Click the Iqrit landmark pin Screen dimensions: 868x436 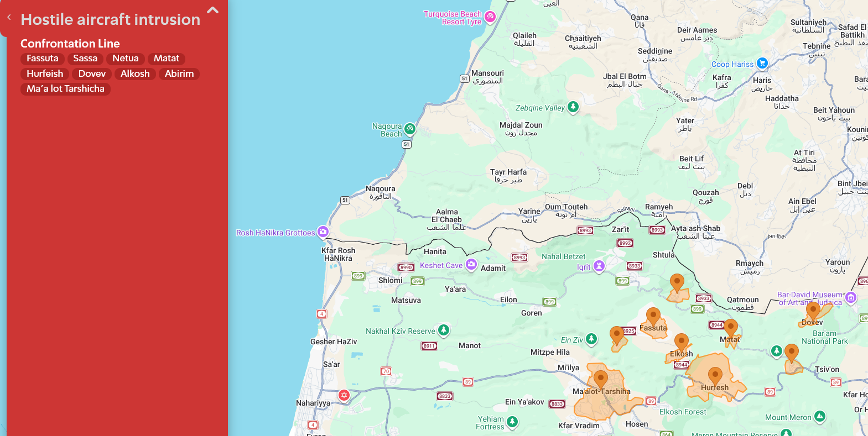click(x=599, y=266)
